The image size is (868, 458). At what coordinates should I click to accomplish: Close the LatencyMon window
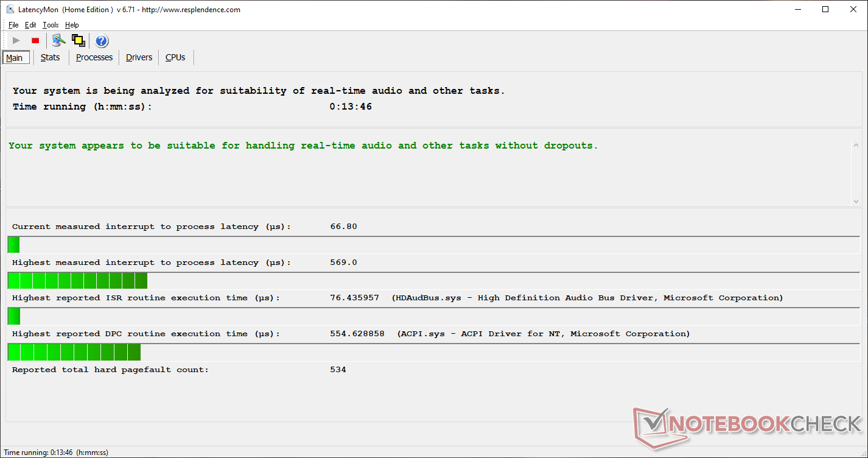pyautogui.click(x=853, y=9)
